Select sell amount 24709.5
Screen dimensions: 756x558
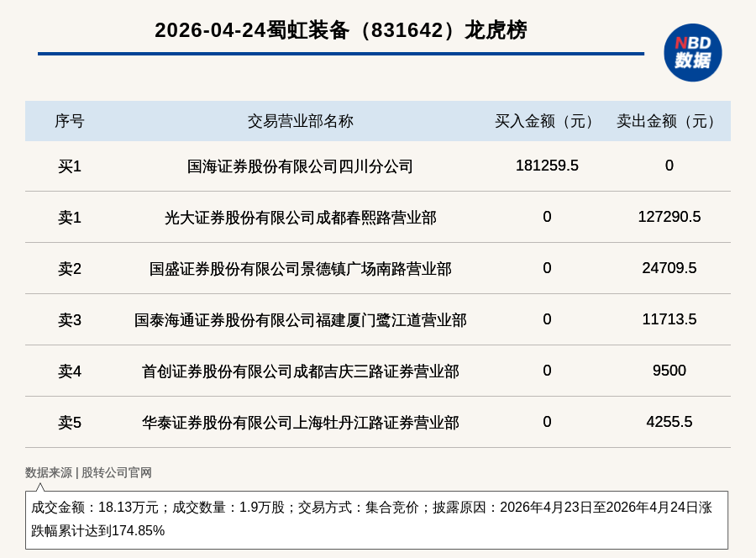pos(669,268)
